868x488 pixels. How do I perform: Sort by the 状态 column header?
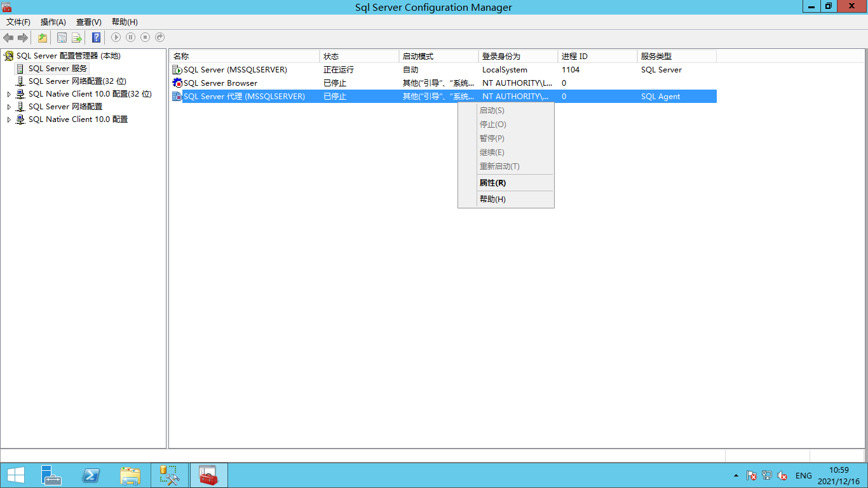point(360,57)
